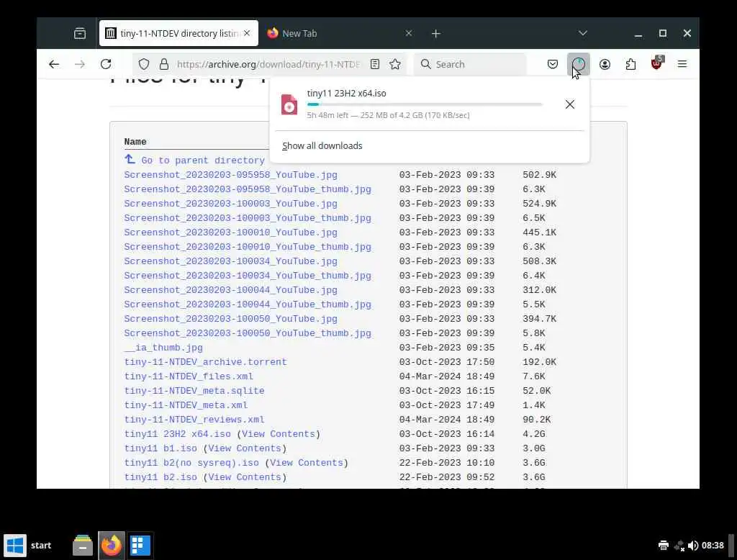737x560 pixels.
Task: Click the Firefox taskbar icon
Action: coord(112,546)
